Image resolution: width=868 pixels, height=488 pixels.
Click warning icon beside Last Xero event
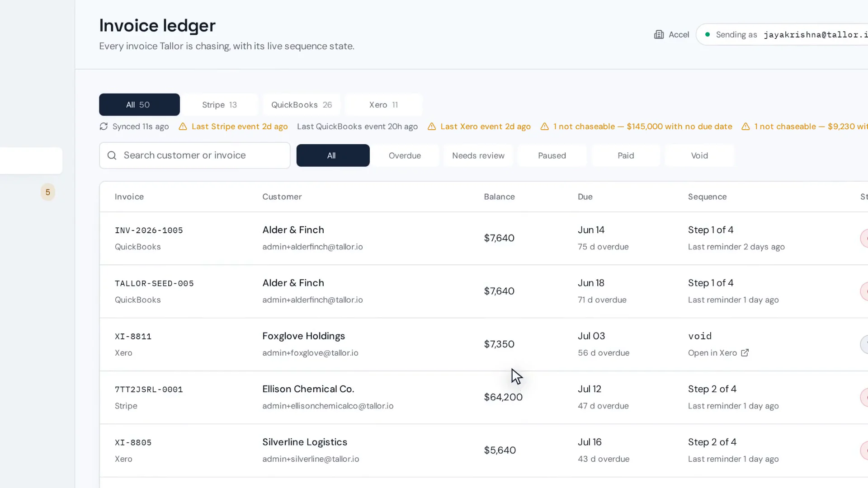point(432,127)
